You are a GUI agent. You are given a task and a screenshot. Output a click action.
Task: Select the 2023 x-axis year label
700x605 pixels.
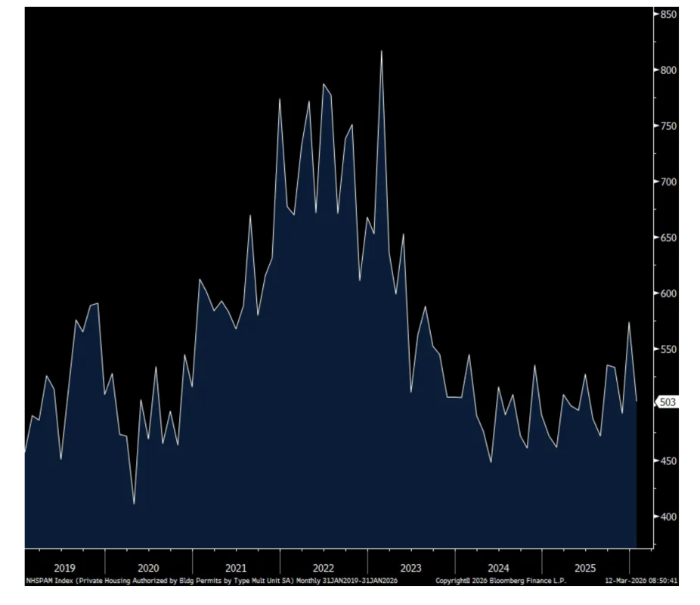(410, 568)
